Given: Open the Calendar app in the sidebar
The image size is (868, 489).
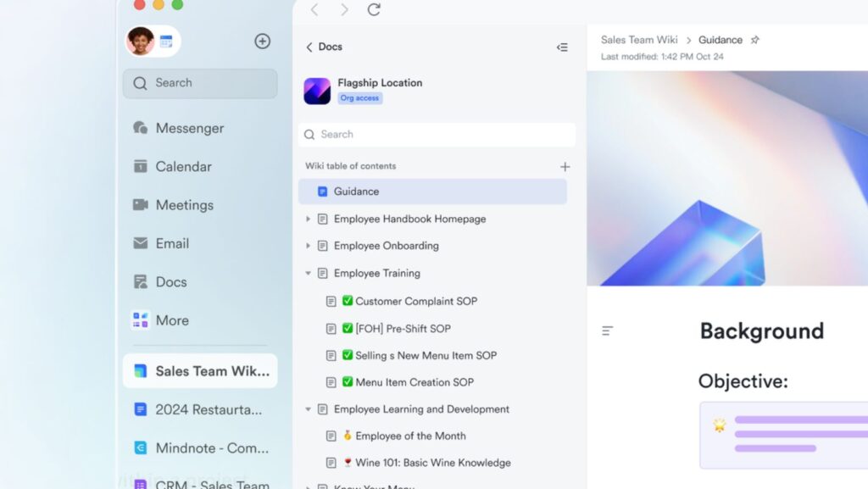Looking at the screenshot, I should click(x=183, y=167).
